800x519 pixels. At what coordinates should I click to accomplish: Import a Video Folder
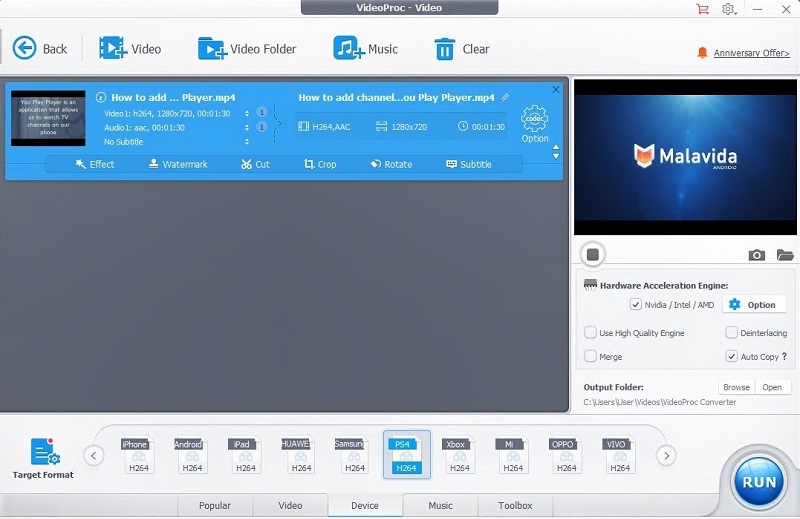pyautogui.click(x=247, y=49)
